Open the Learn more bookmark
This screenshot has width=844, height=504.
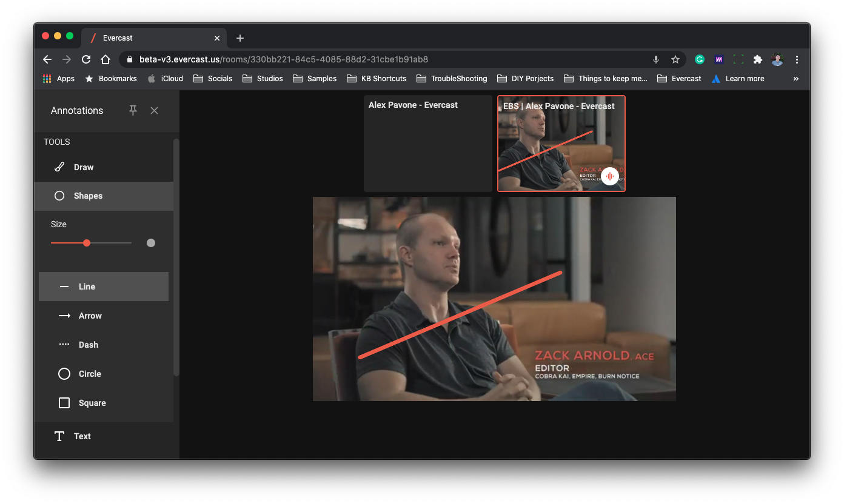pos(738,78)
